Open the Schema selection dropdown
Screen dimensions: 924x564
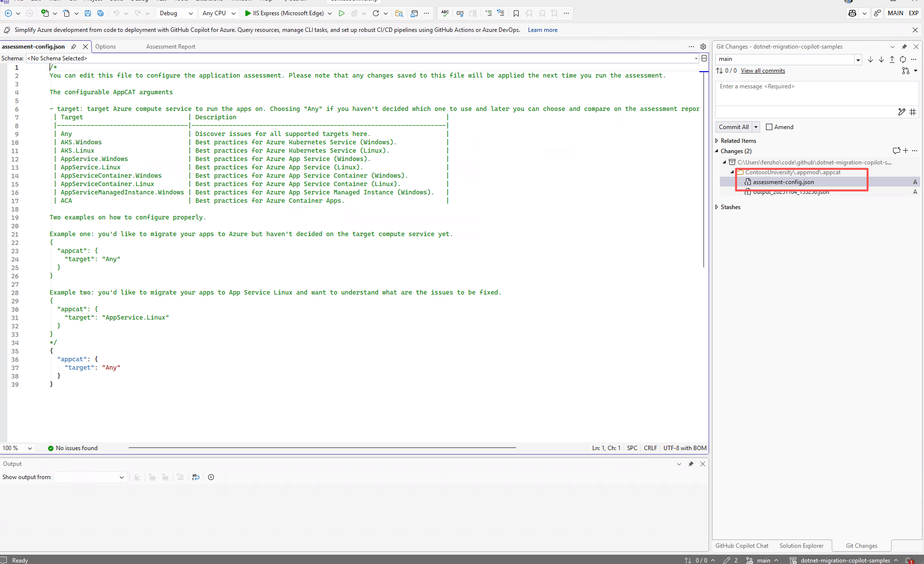(x=363, y=58)
